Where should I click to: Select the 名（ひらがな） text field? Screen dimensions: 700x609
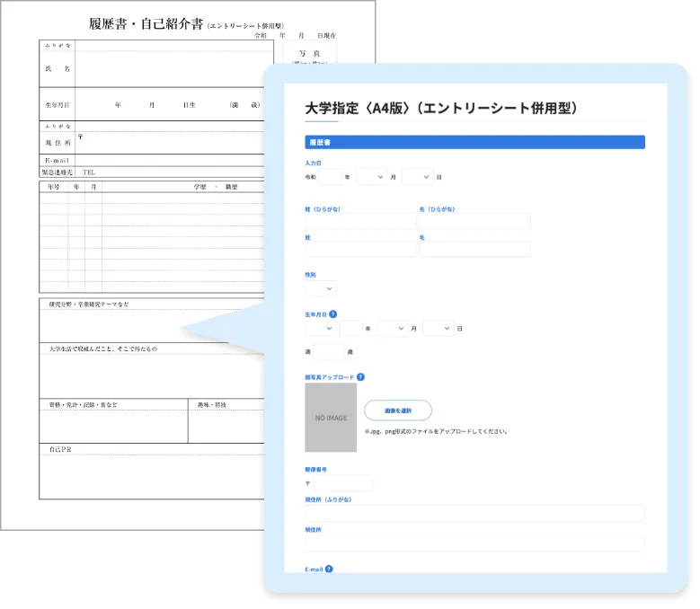[474, 221]
